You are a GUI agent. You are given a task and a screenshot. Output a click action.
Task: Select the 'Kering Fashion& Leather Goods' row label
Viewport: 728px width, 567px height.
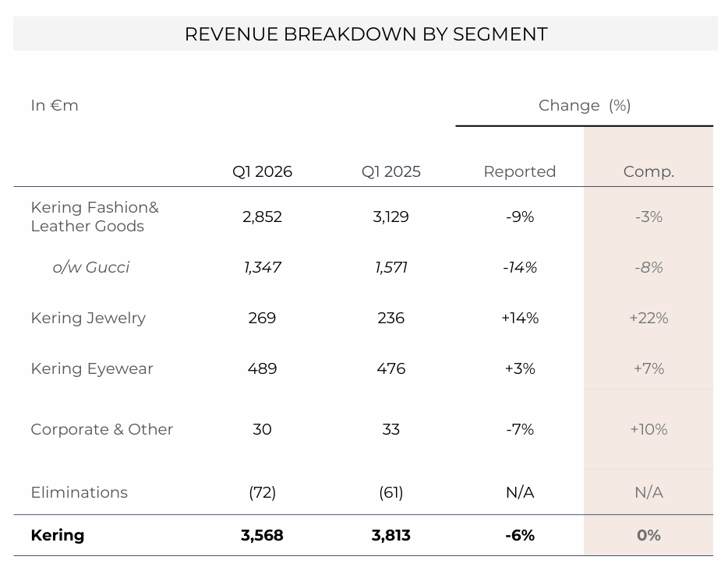(95, 217)
